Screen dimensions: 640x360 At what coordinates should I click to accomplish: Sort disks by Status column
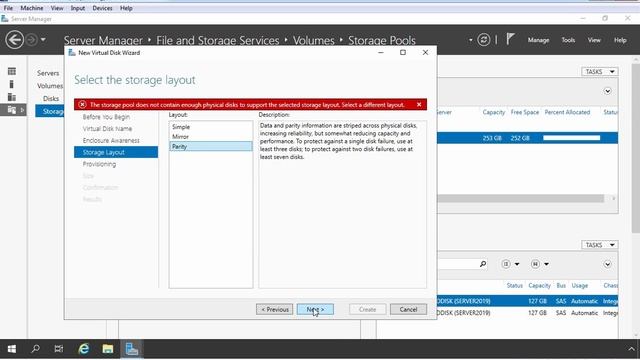coord(514,286)
